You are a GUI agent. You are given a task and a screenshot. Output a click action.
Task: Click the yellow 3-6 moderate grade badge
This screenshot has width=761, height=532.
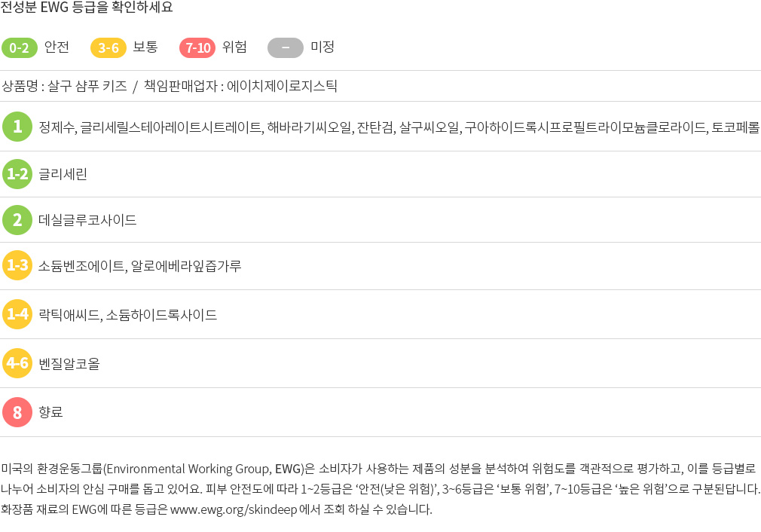pyautogui.click(x=108, y=47)
